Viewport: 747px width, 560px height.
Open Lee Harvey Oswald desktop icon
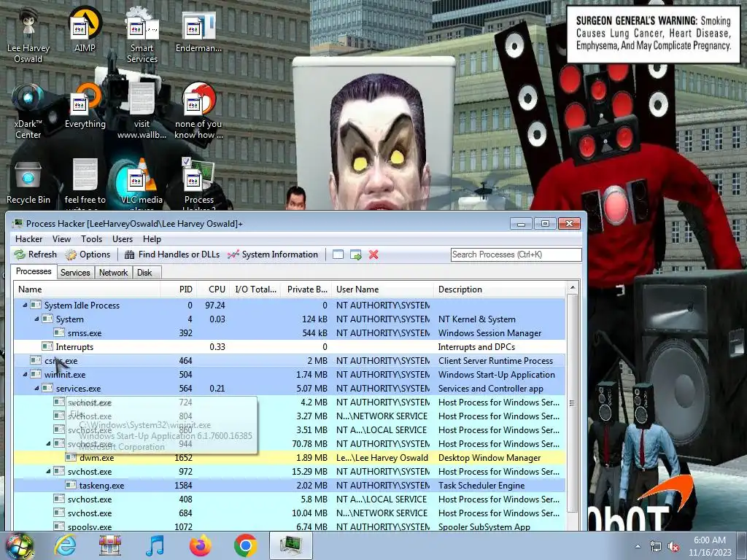pyautogui.click(x=28, y=34)
